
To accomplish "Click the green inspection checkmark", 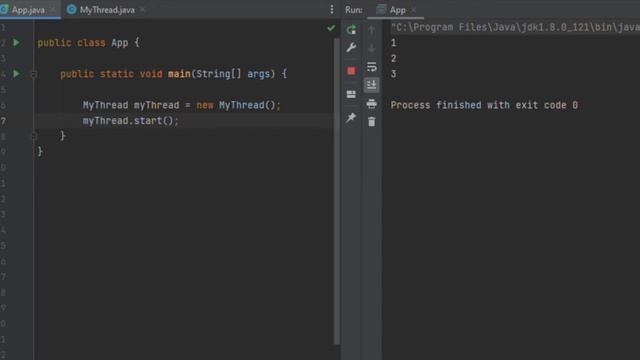I will tap(331, 28).
